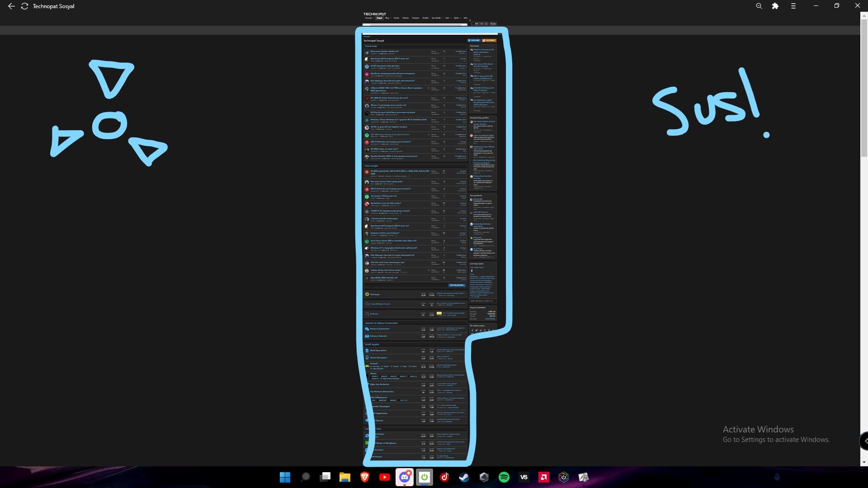The width and height of the screenshot is (868, 488).
Task: Open Spotify from the taskbar
Action: (504, 477)
